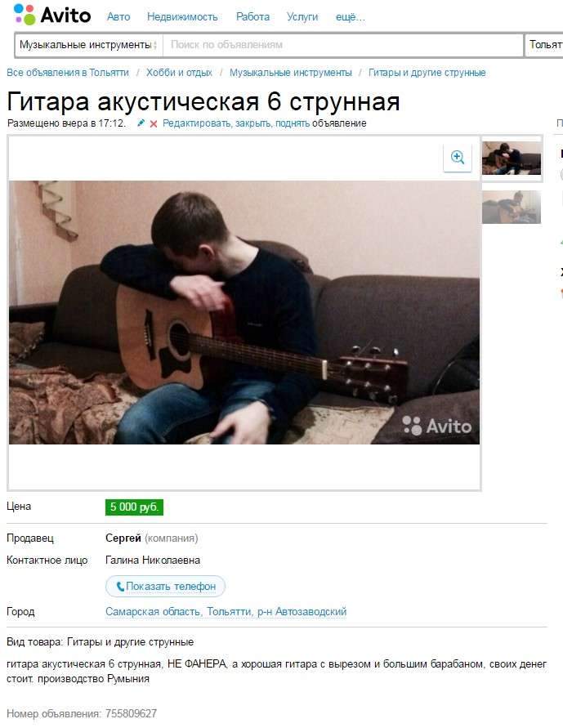Click the Поиск по объявлениям search field
Image resolution: width=563 pixels, height=728 pixels.
click(343, 45)
